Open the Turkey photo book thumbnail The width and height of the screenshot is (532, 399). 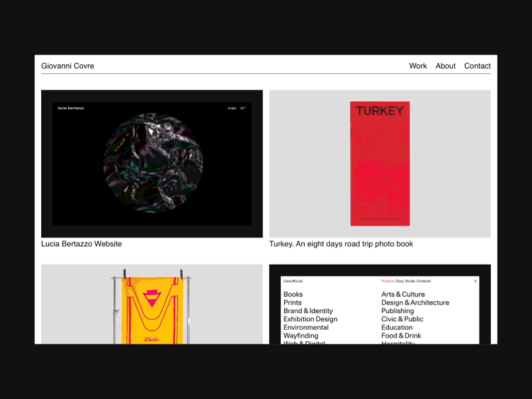pos(380,164)
